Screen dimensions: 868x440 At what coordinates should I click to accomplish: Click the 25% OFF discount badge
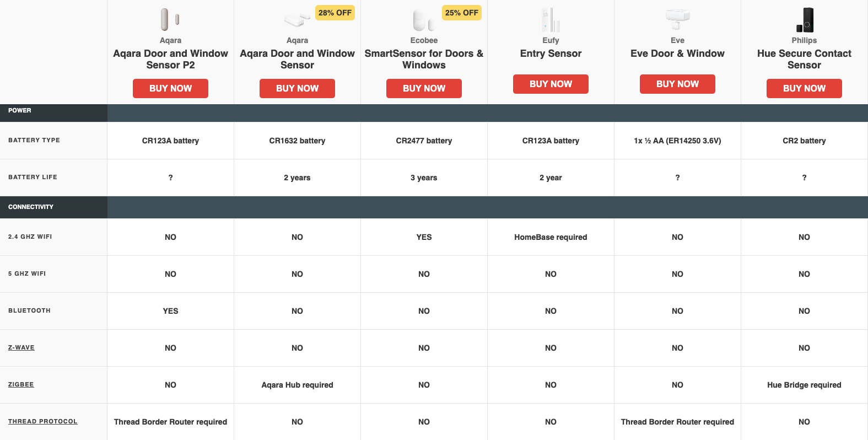pos(461,13)
